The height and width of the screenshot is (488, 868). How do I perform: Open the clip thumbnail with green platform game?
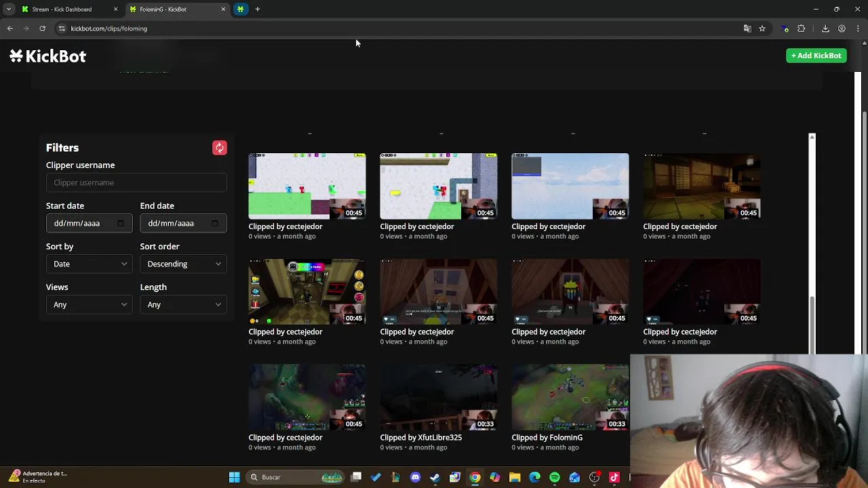click(x=307, y=186)
